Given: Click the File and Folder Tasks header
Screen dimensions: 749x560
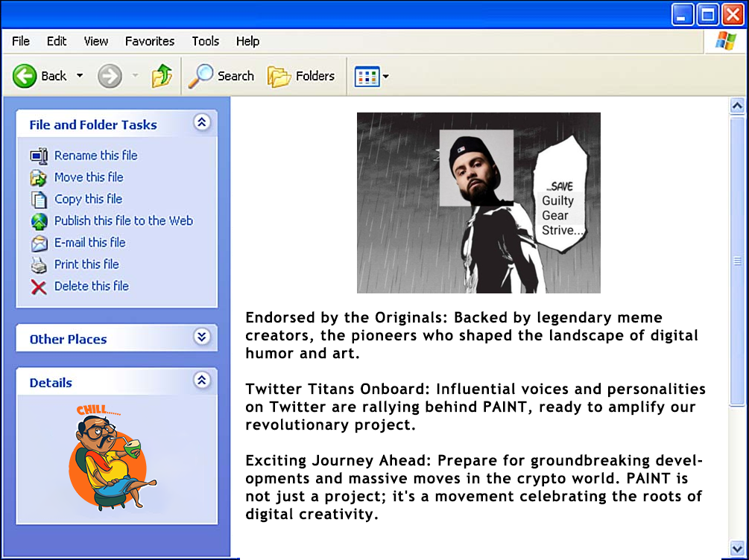Looking at the screenshot, I should click(93, 125).
